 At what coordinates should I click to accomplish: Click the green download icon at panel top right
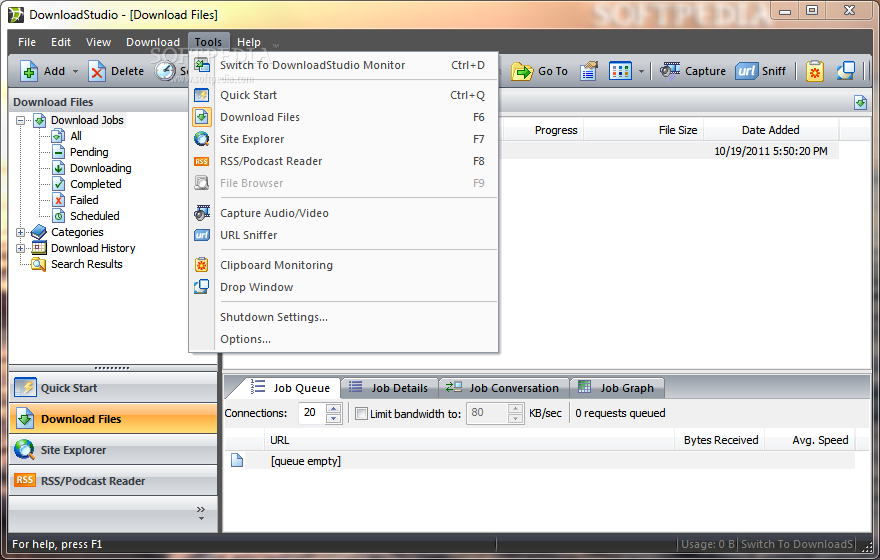pos(860,103)
